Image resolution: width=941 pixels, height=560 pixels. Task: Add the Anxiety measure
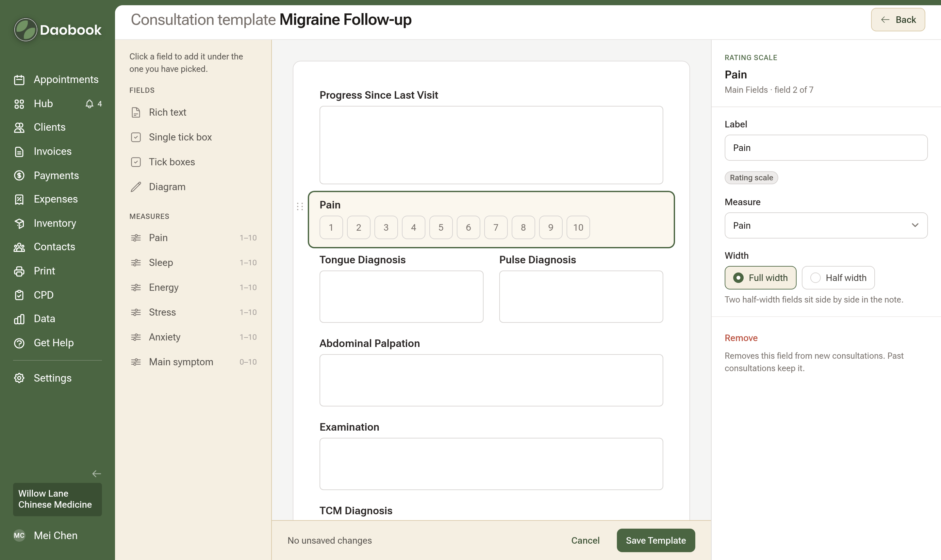193,337
